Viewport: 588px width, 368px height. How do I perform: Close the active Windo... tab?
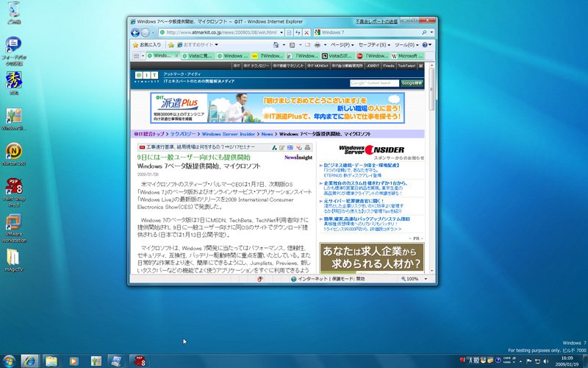coord(176,56)
